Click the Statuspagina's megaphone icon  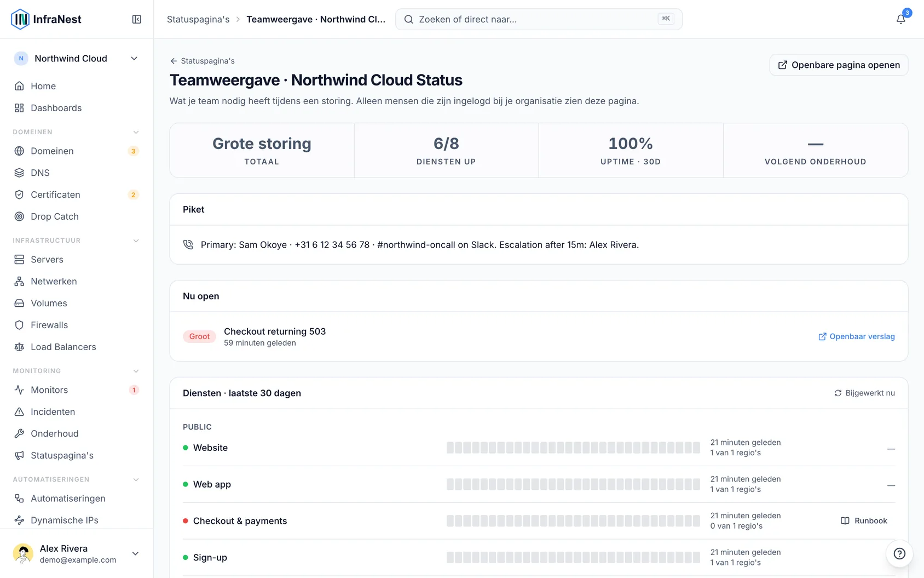point(19,455)
